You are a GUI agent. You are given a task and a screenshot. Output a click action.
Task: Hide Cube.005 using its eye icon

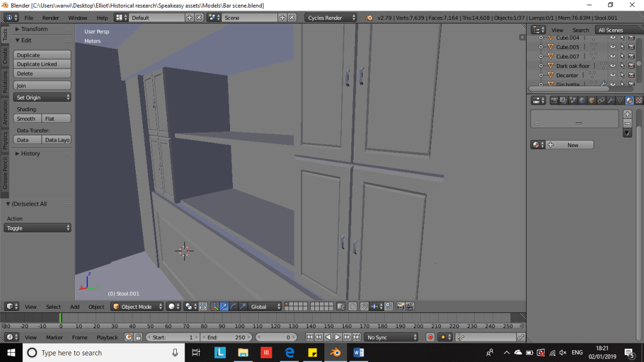[x=612, y=47]
